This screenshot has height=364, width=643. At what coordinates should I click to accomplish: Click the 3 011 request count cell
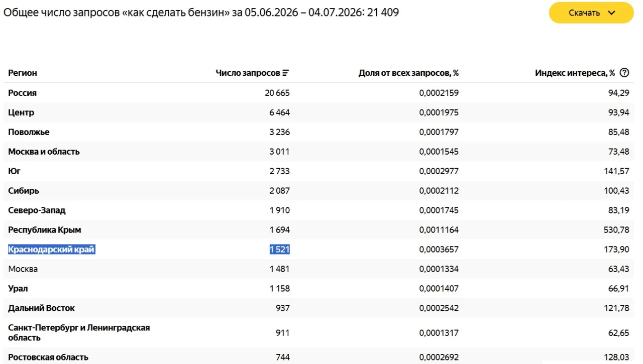point(279,152)
